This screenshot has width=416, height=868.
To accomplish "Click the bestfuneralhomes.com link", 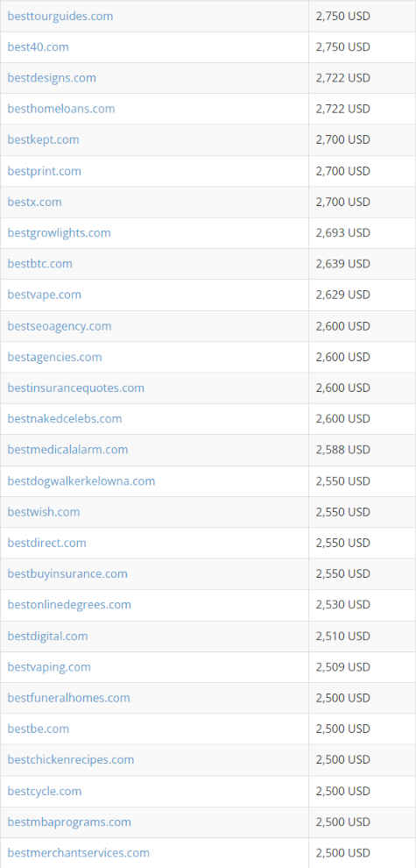I will 68,698.
